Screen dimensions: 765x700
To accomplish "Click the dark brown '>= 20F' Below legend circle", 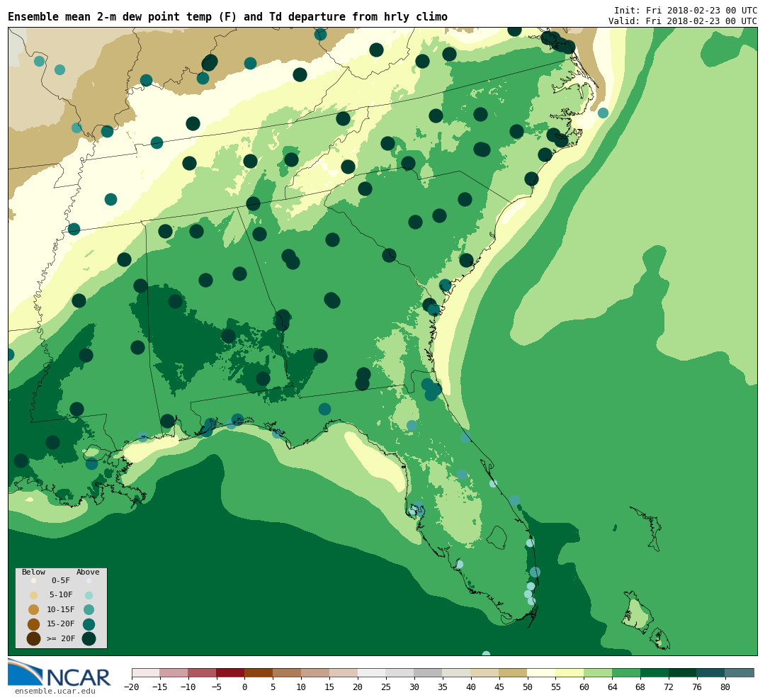I will [x=33, y=638].
